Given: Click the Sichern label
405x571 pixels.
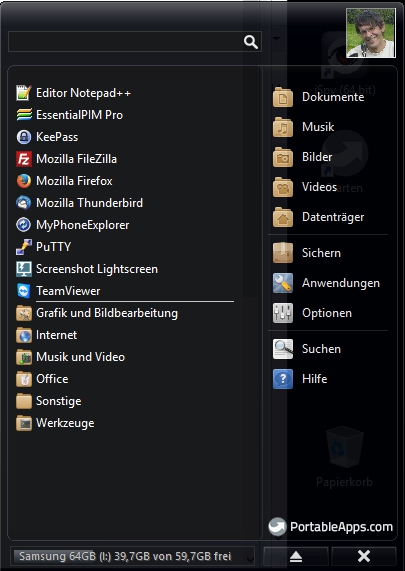Looking at the screenshot, I should pos(321,253).
